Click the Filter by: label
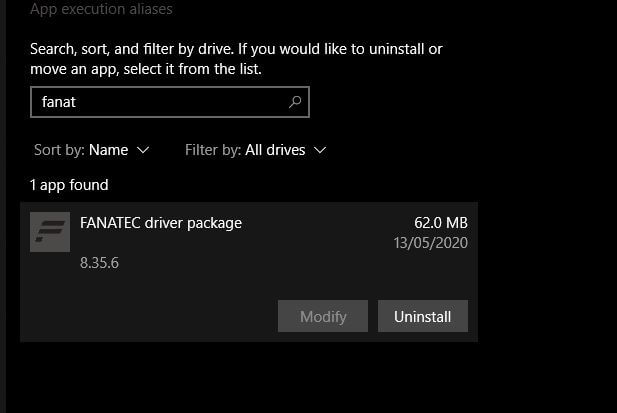 (x=213, y=150)
